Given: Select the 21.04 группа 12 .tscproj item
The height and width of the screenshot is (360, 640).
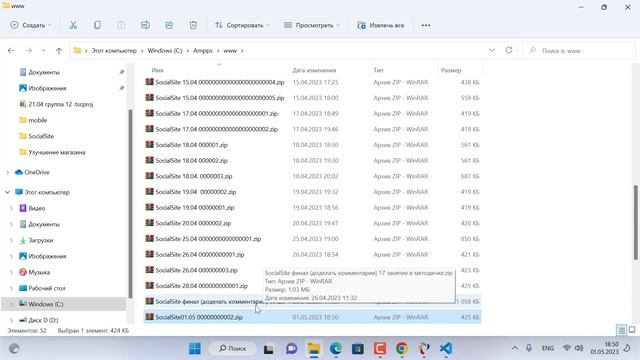Looking at the screenshot, I should point(60,104).
